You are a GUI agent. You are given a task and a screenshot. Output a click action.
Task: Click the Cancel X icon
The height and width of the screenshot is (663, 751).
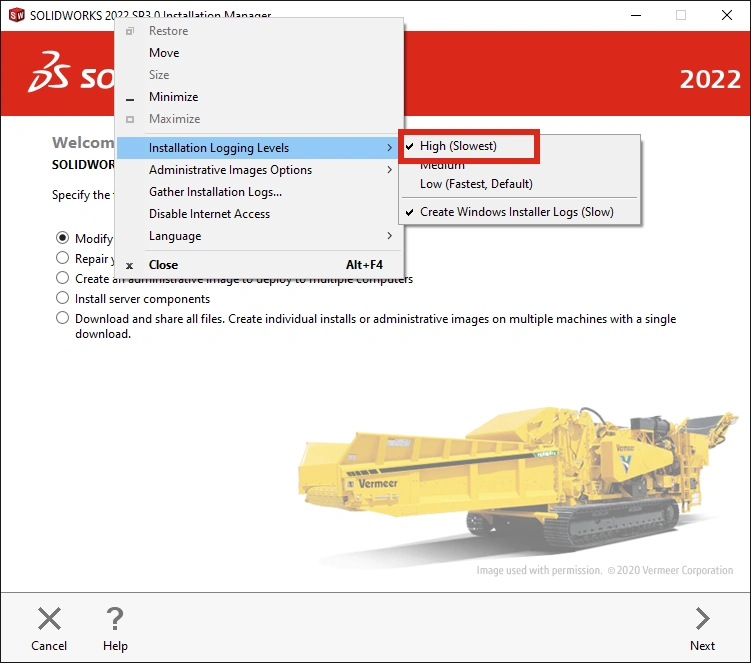pos(49,618)
